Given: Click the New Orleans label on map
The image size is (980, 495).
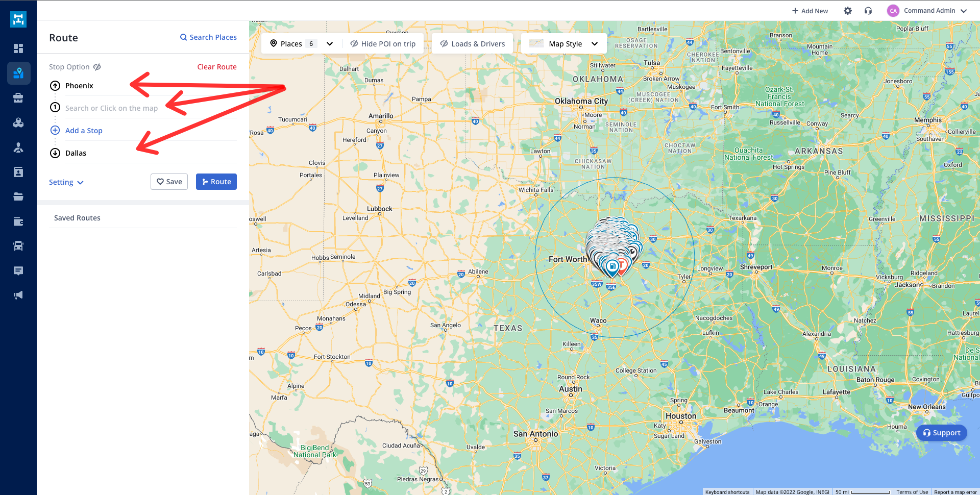Looking at the screenshot, I should coord(927,407).
